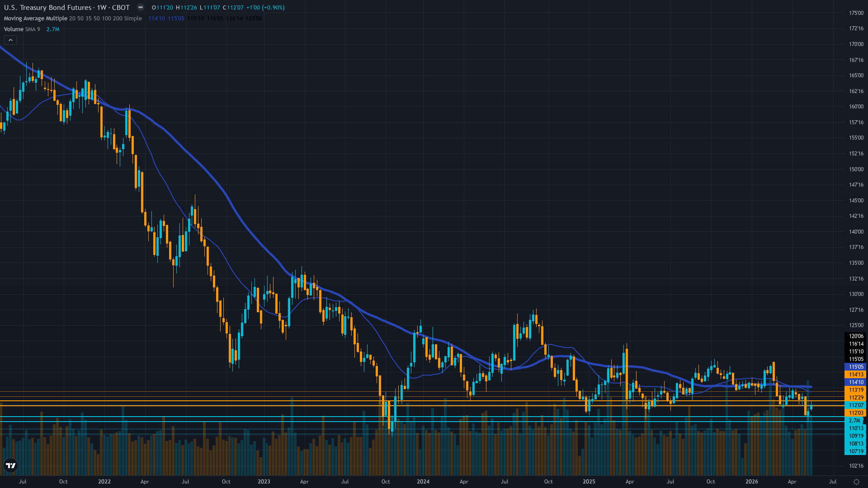Viewport: 868px width, 488px height.
Task: Click the orange 114'13 price axis label
Action: click(855, 375)
